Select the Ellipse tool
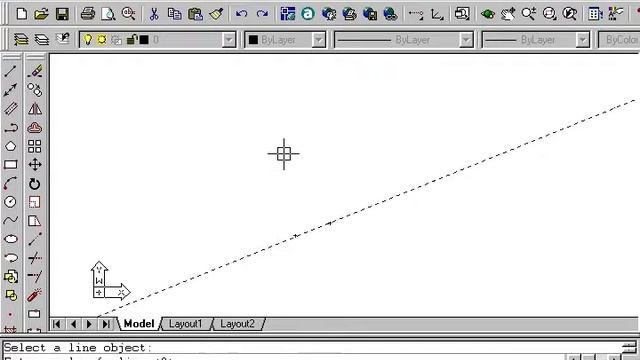Image resolution: width=640 pixels, height=360 pixels. click(11, 239)
